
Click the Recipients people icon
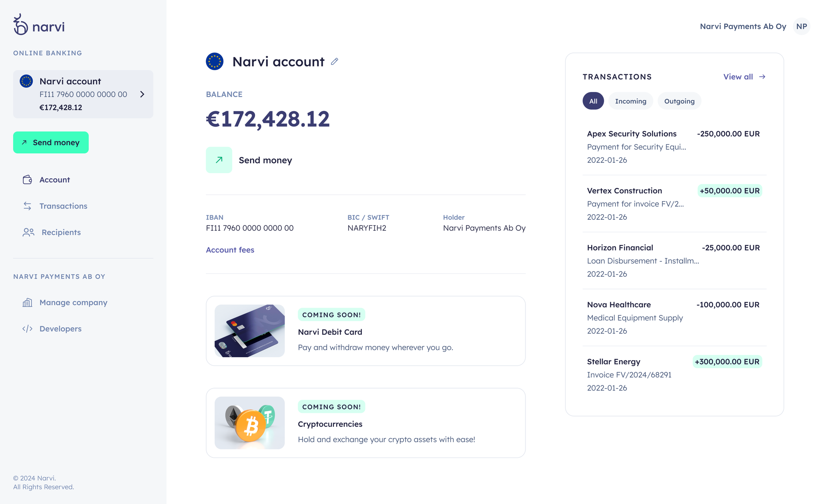point(28,232)
